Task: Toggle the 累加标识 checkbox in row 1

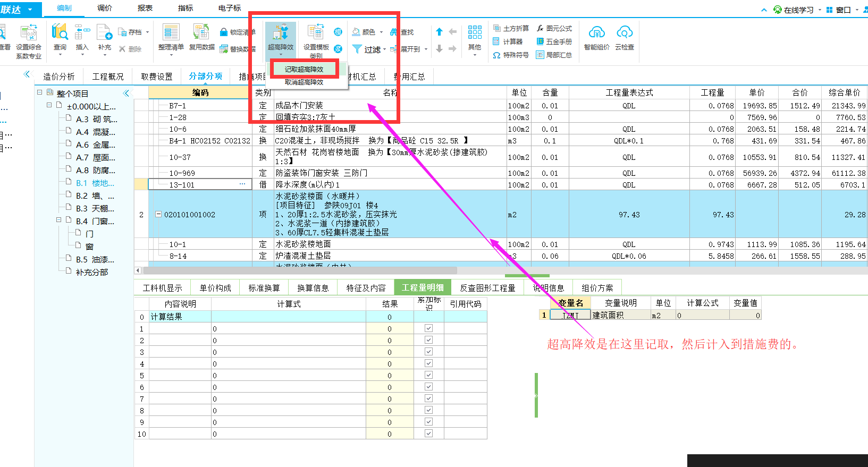Action: coord(428,328)
